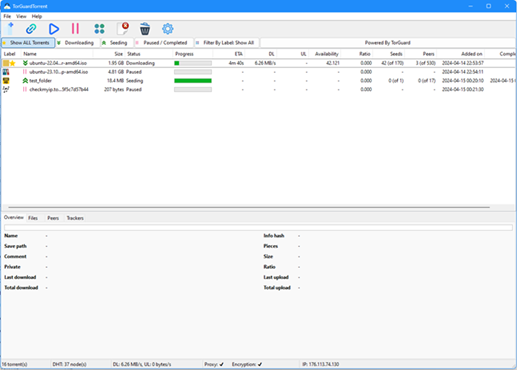The image size is (517, 370).
Task: Select the checkmyip.to torrent name
Action: [x=59, y=89]
